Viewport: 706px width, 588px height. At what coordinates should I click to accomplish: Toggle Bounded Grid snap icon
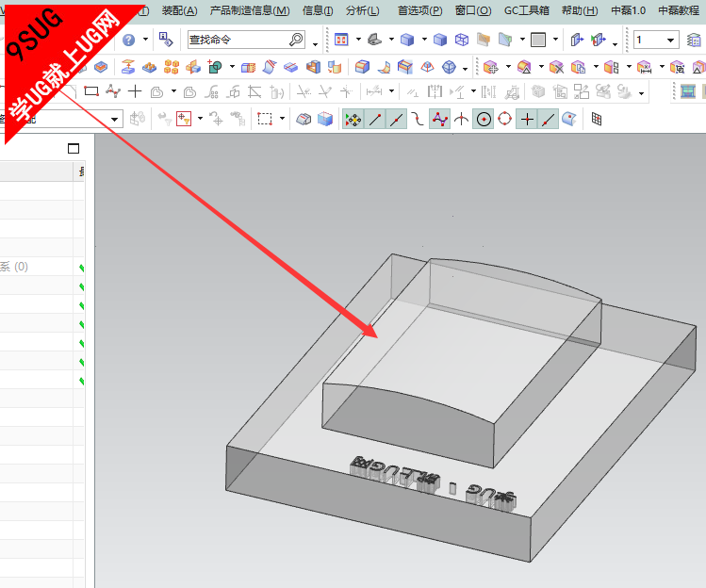coord(597,120)
